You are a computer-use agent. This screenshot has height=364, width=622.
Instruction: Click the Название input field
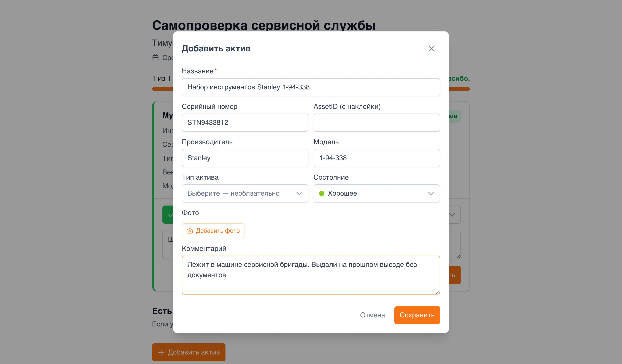point(311,87)
